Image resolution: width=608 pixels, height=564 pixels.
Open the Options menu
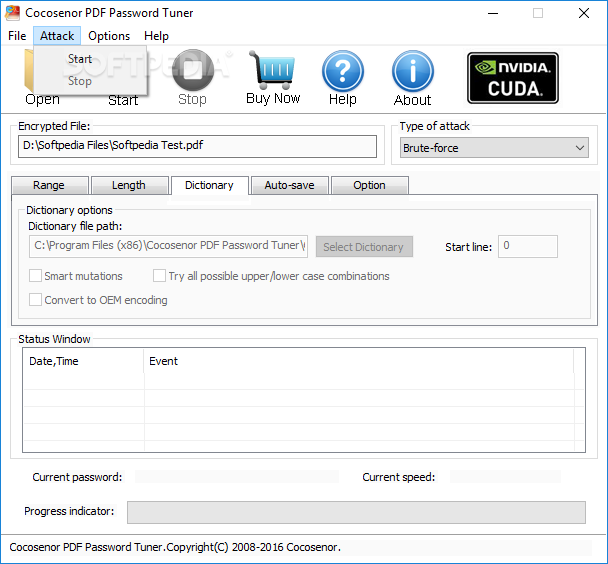[x=109, y=36]
